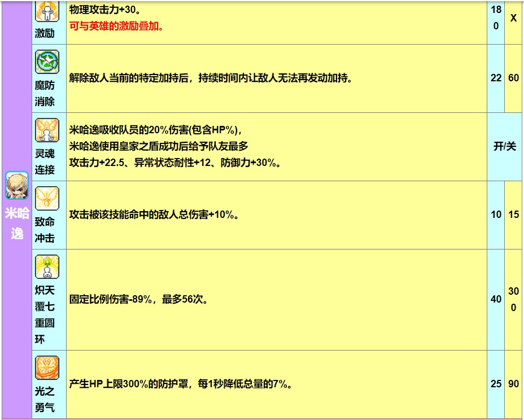Click the 激励 skill icon
This screenshot has height=420, width=524.
[47, 11]
